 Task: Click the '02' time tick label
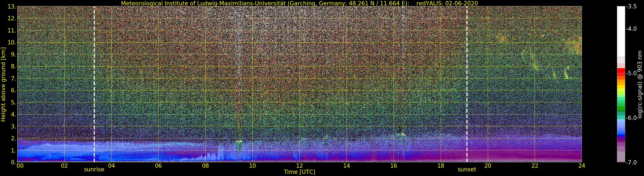click(64, 166)
